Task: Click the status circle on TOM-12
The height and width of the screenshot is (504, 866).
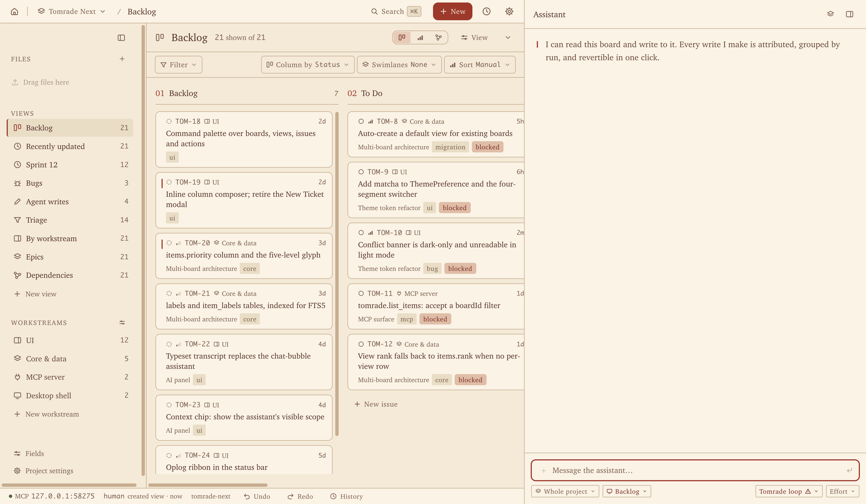Action: [361, 344]
